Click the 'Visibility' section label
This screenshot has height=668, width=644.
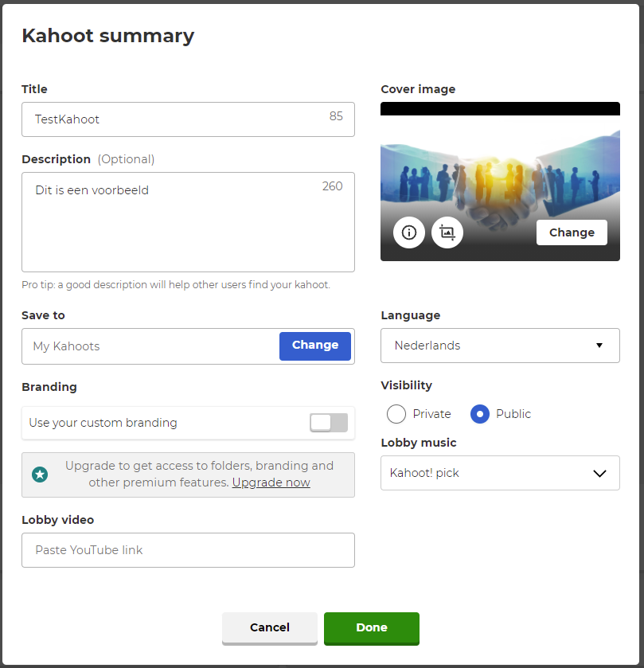tap(406, 385)
